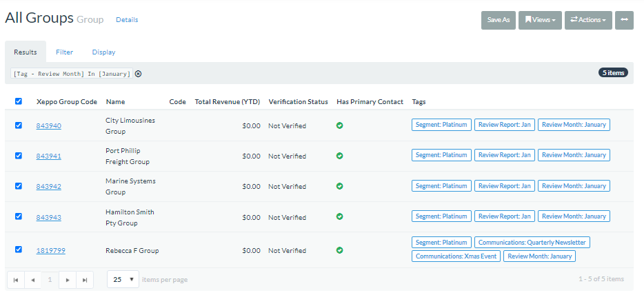The width and height of the screenshot is (644, 295).
Task: Sort by Total Revenue (YTD) column header
Action: click(x=227, y=102)
